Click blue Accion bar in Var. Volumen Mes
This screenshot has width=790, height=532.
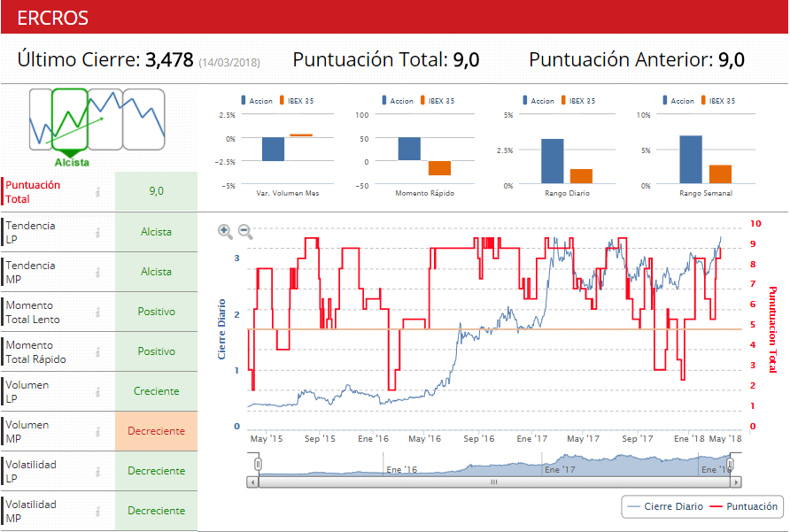pos(273,150)
